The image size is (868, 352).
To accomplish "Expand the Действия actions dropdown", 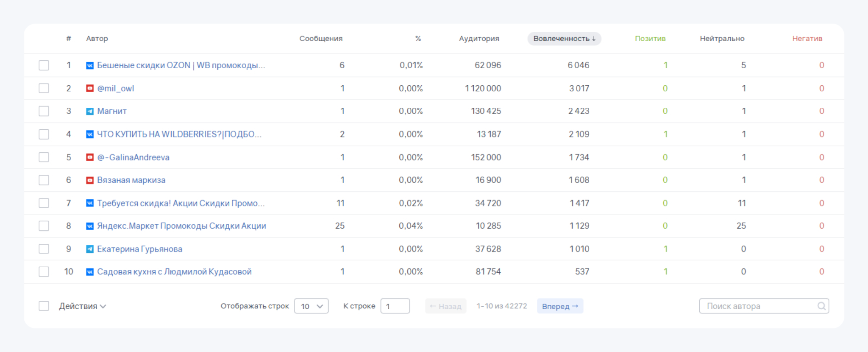I will click(83, 306).
